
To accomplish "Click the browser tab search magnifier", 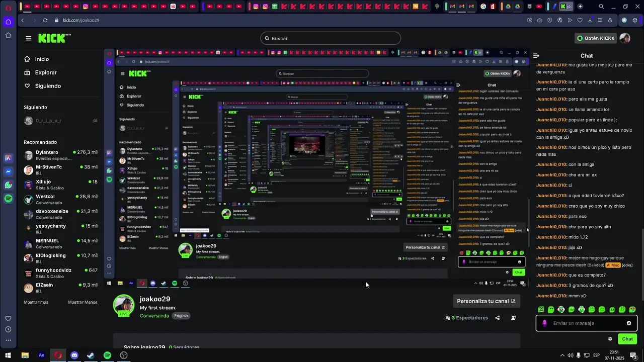I will click(x=601, y=7).
